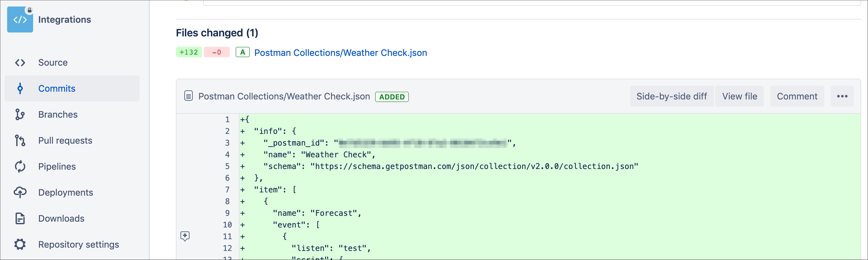Image resolution: width=868 pixels, height=260 pixels.
Task: Go to Deployments in the sidebar
Action: pyautogui.click(x=72, y=192)
